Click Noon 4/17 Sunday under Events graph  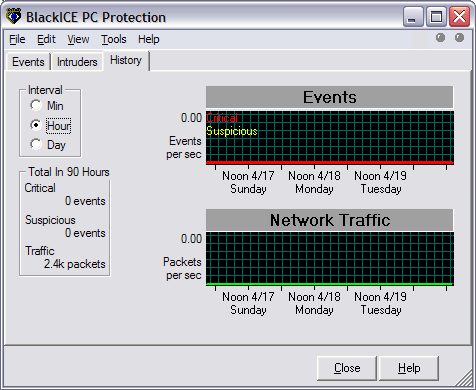(248, 182)
